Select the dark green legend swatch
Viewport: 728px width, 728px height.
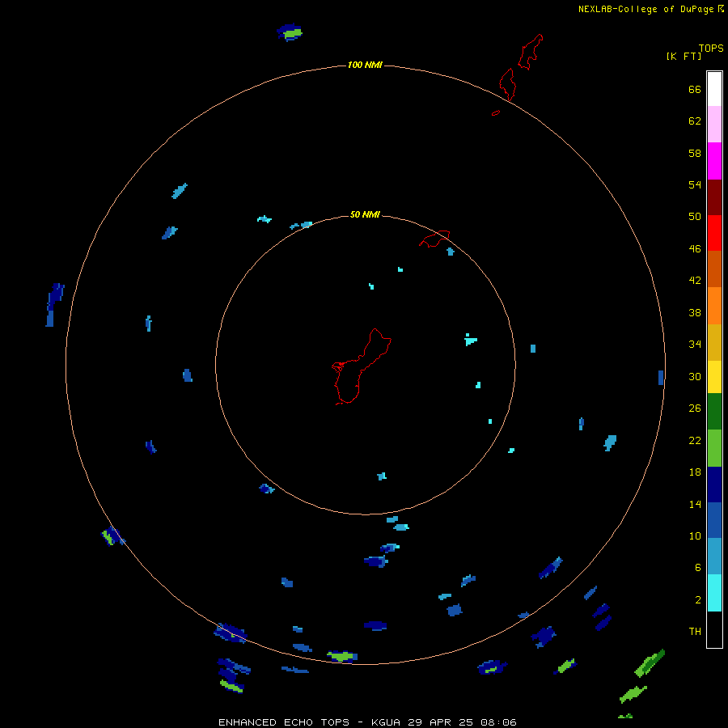(714, 412)
